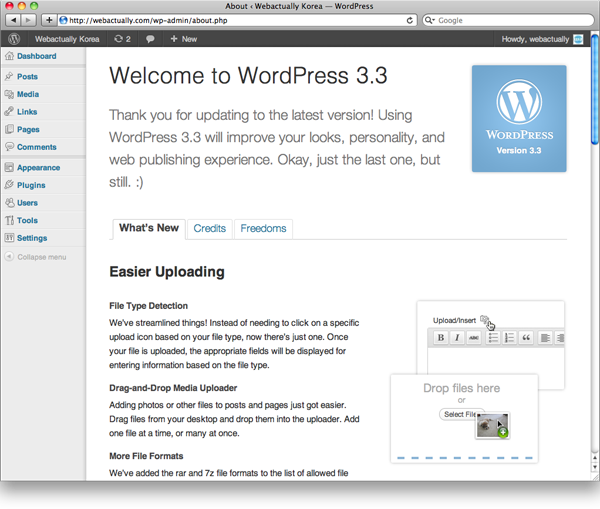Click the Tools sidebar icon
The height and width of the screenshot is (509, 600).
point(9,220)
